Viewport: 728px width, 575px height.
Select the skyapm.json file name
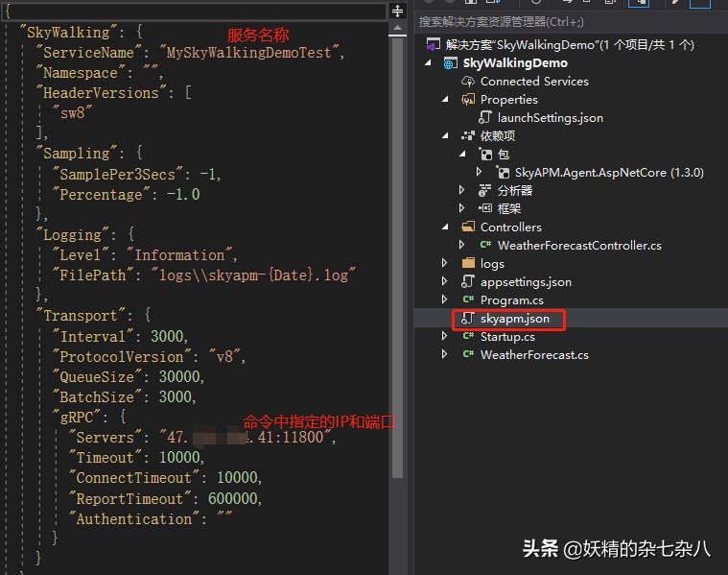point(515,319)
